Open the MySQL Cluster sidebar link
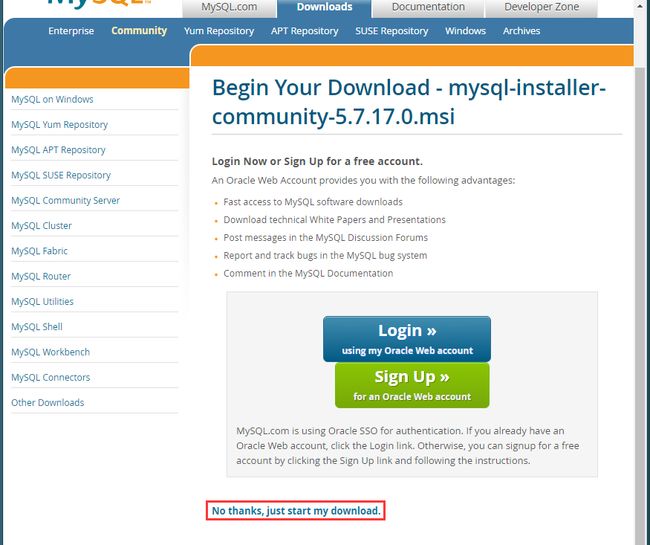 tap(41, 226)
